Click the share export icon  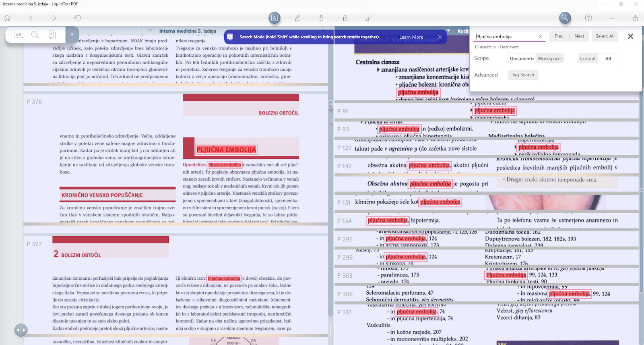(x=635, y=18)
